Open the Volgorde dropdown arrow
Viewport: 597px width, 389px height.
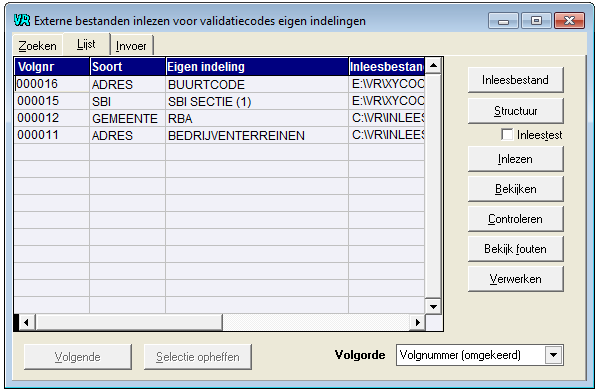(554, 355)
